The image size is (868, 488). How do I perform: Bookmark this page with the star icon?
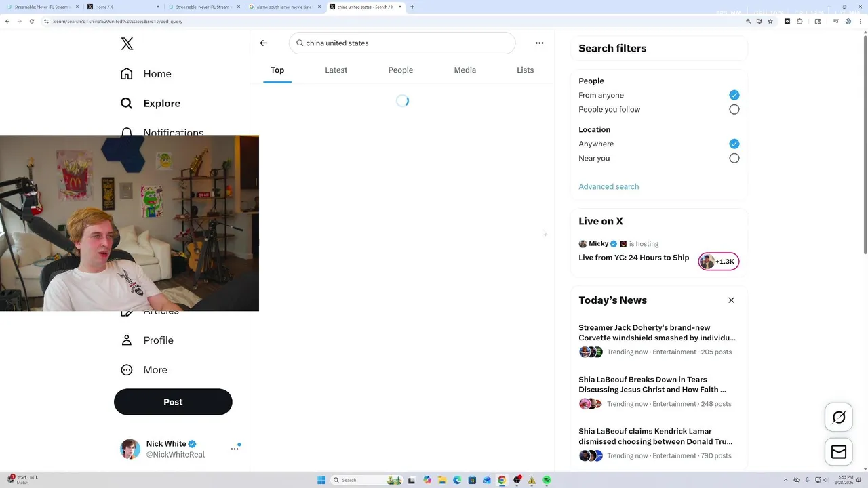click(x=770, y=21)
